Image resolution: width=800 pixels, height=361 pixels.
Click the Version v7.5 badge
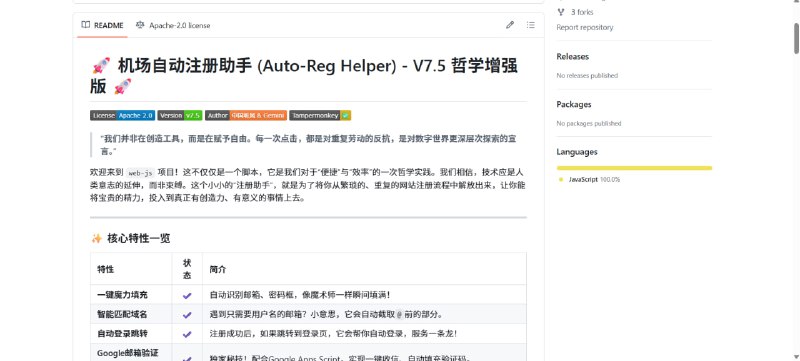180,116
